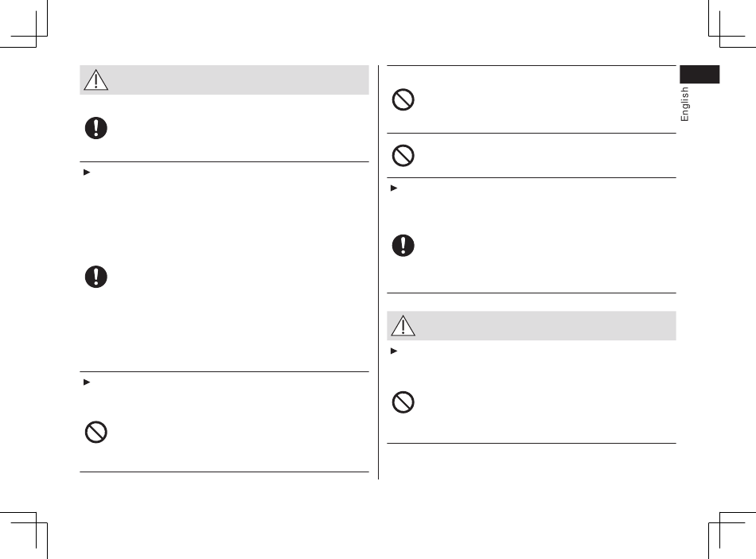Screen dimensions: 756x559
Task: Click the empty area of the left gray banner
Action: [239, 80]
